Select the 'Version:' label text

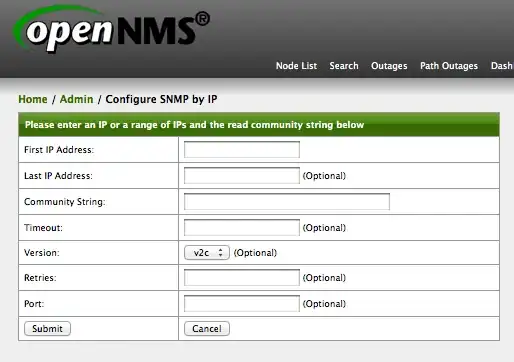(42, 253)
